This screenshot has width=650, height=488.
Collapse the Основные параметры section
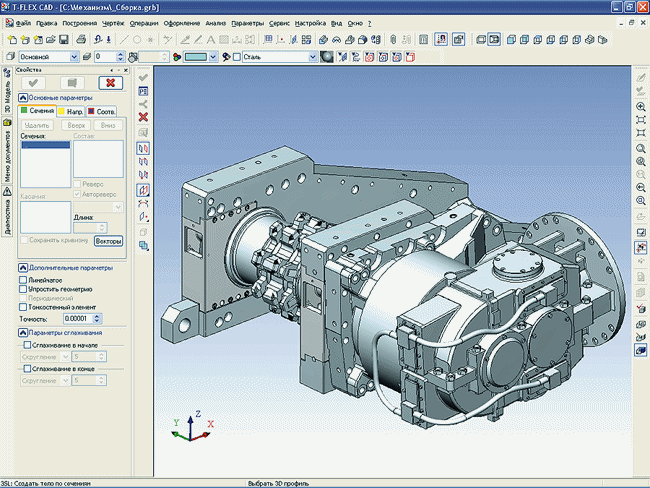(23, 98)
